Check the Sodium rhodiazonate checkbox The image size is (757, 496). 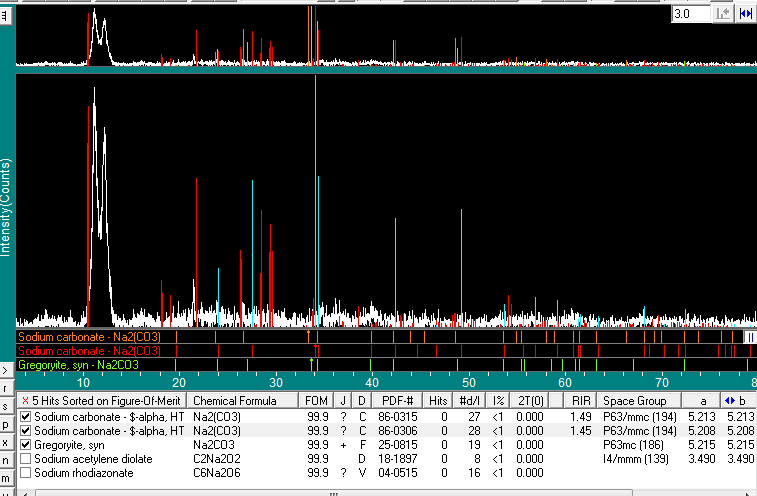[x=26, y=472]
